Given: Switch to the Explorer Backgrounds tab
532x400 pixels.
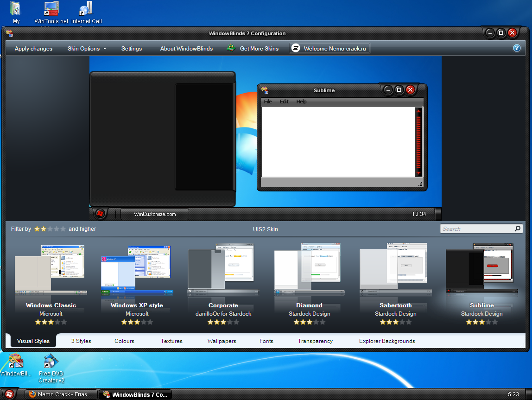Looking at the screenshot, I should click(x=387, y=341).
